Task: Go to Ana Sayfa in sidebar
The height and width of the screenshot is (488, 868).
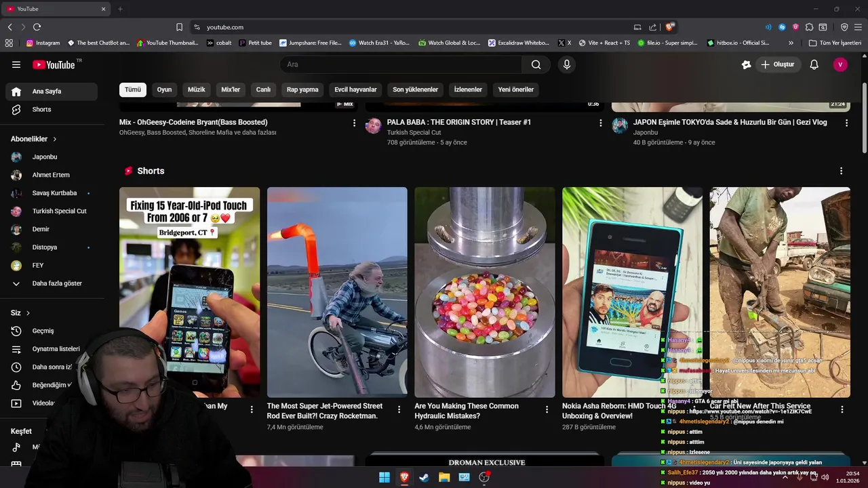Action: 52,91
